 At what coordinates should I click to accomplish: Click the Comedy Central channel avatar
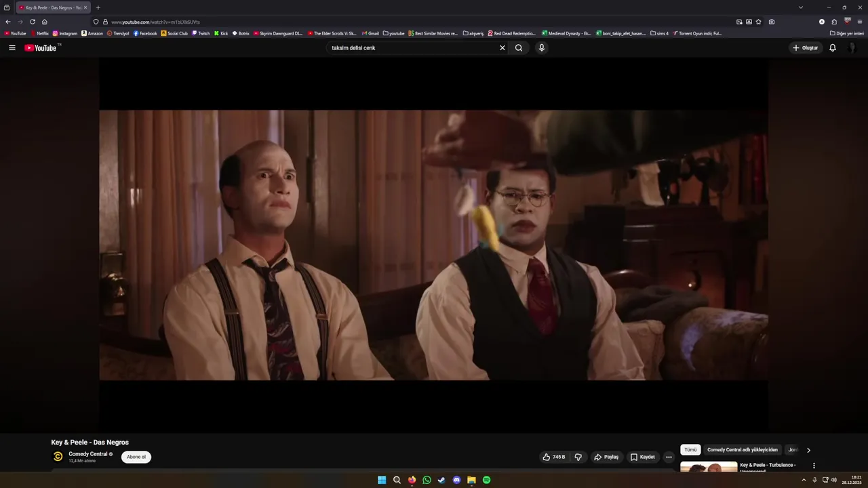tap(58, 456)
